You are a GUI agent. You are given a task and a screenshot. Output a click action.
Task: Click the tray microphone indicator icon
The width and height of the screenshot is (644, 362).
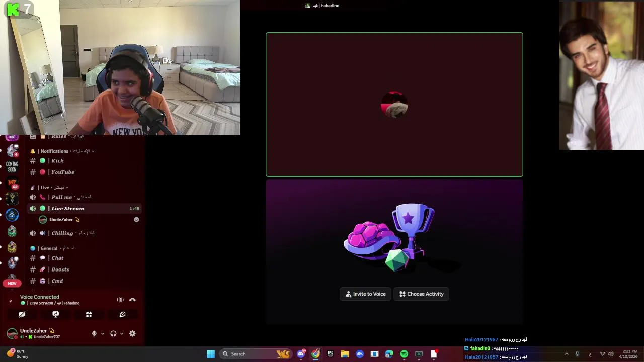[x=577, y=354]
